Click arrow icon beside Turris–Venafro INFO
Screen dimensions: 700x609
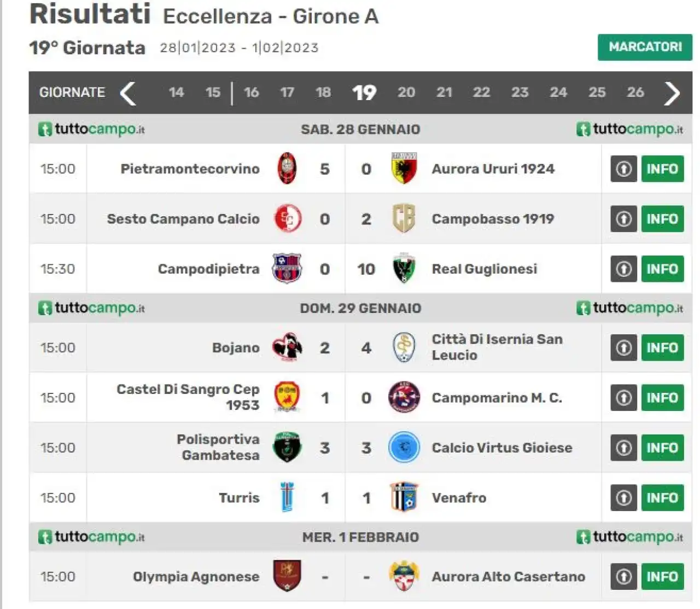[x=623, y=497]
